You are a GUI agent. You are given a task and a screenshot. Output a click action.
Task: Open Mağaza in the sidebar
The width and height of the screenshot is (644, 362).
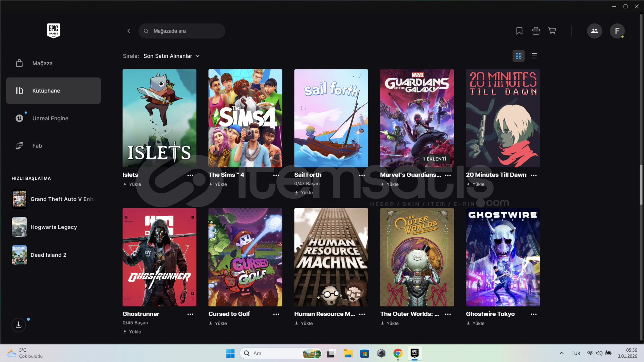tap(42, 63)
